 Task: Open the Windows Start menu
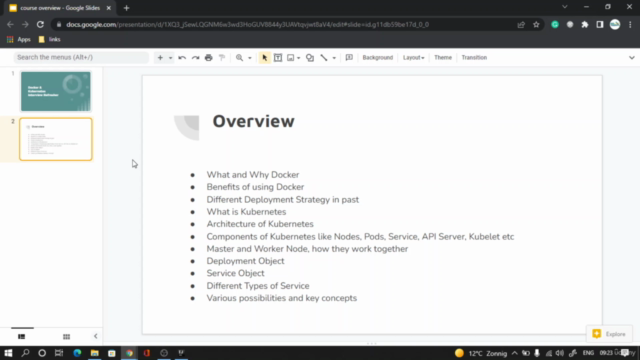pos(8,353)
